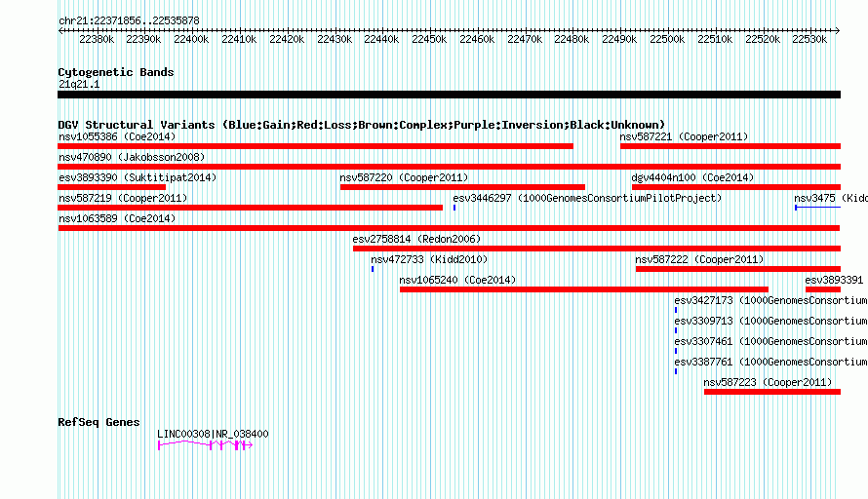Click the esv3446297 small blue gain marker
This screenshot has height=499, width=868.
point(454,208)
